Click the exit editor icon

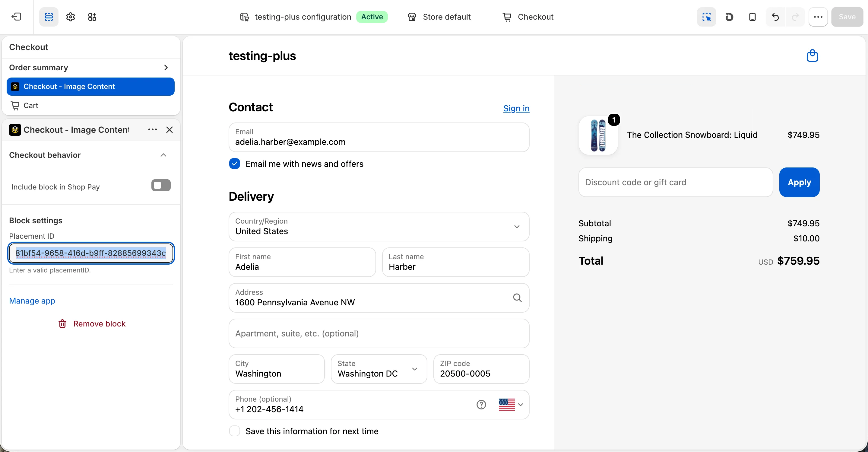point(16,17)
